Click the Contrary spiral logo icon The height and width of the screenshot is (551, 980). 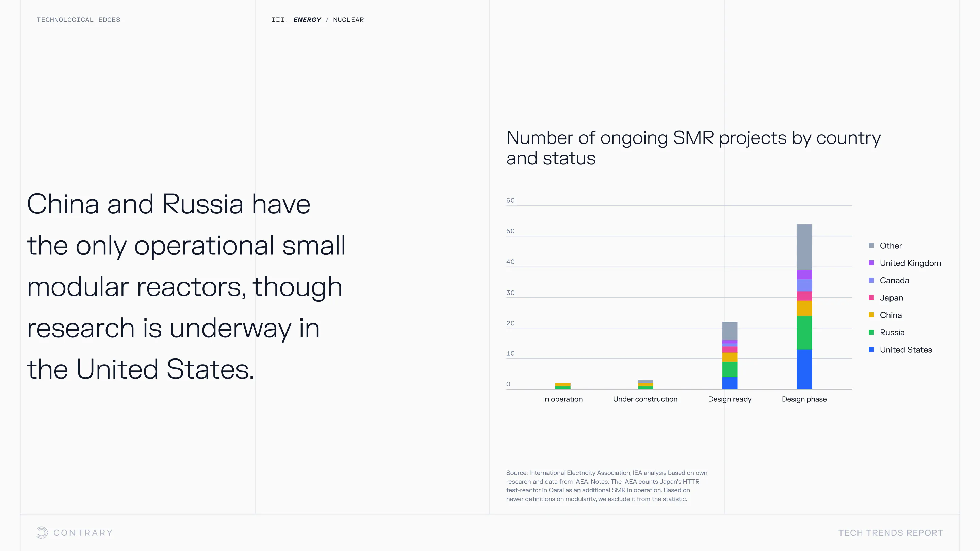click(x=42, y=532)
